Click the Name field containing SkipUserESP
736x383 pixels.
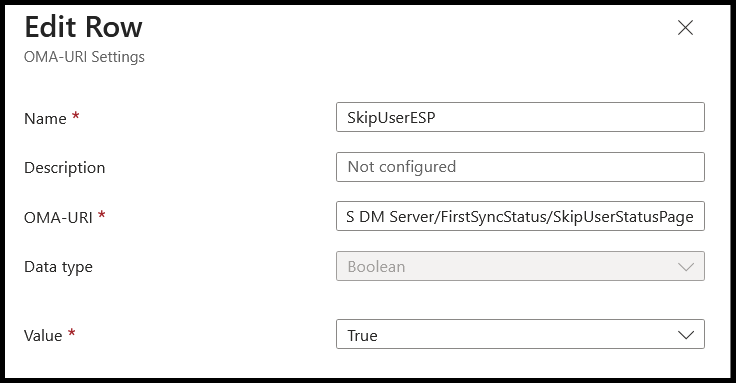pos(520,117)
